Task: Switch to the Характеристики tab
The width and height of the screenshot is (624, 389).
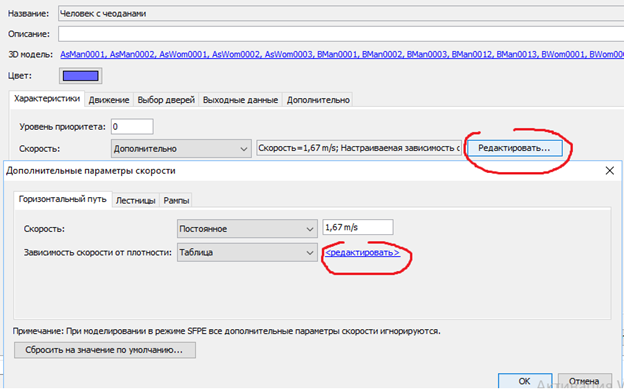Action: point(47,99)
